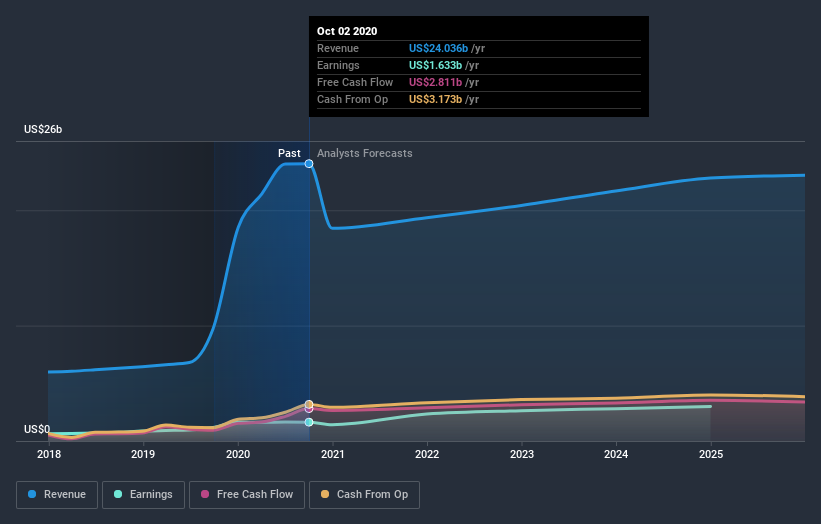
Task: Toggle the Revenue legend button
Action: pos(57,495)
